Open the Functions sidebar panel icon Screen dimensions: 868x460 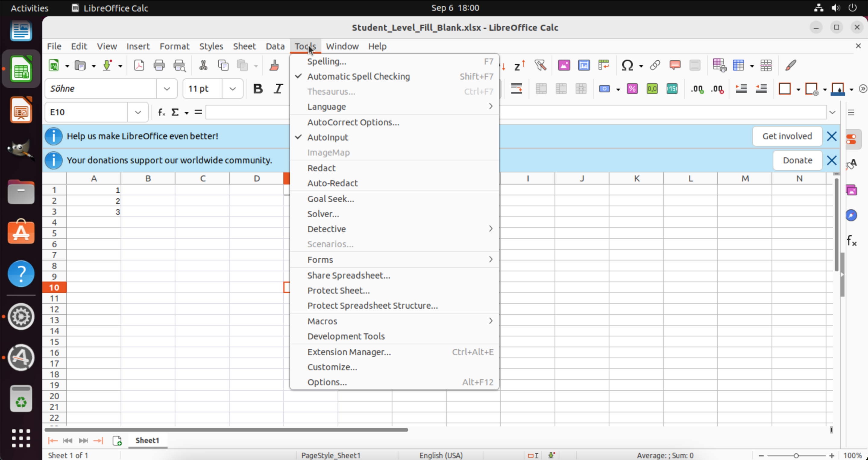click(851, 241)
